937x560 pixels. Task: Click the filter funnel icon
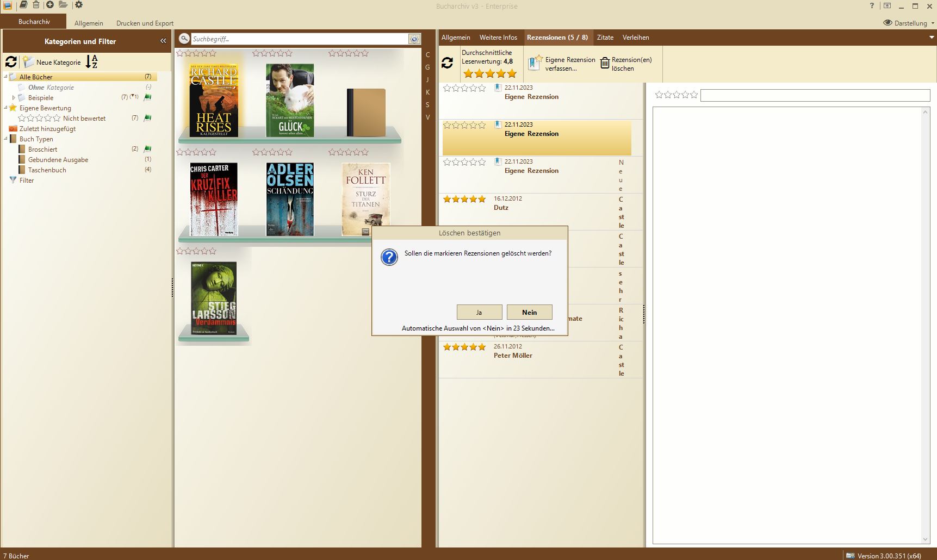click(13, 180)
